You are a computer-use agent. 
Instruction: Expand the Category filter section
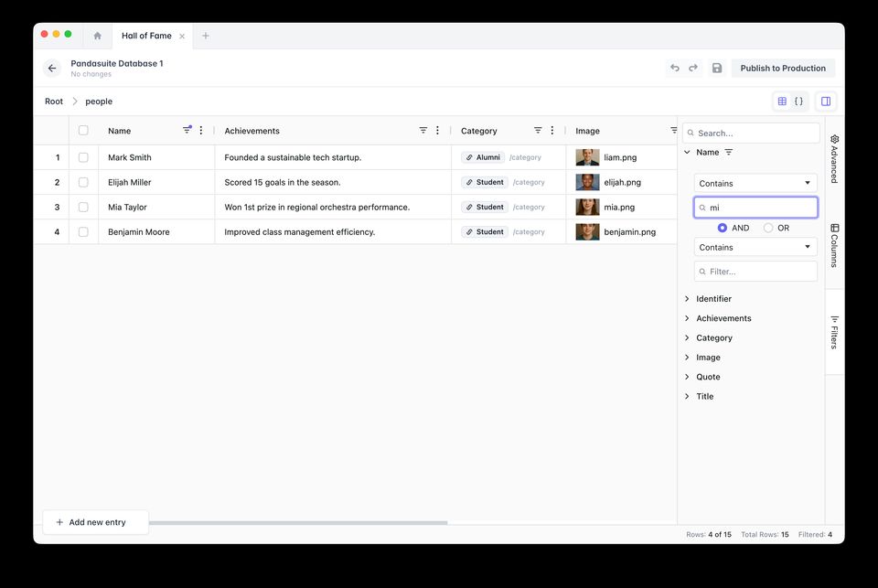[687, 337]
